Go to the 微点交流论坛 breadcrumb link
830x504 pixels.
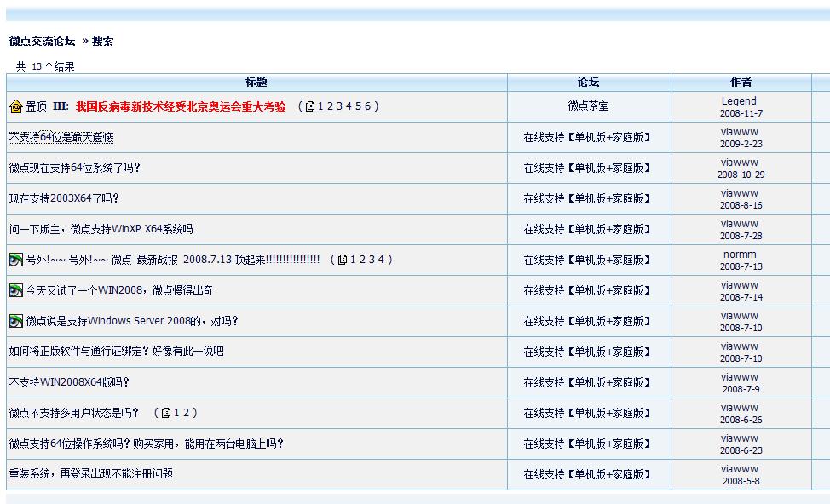[x=43, y=41]
